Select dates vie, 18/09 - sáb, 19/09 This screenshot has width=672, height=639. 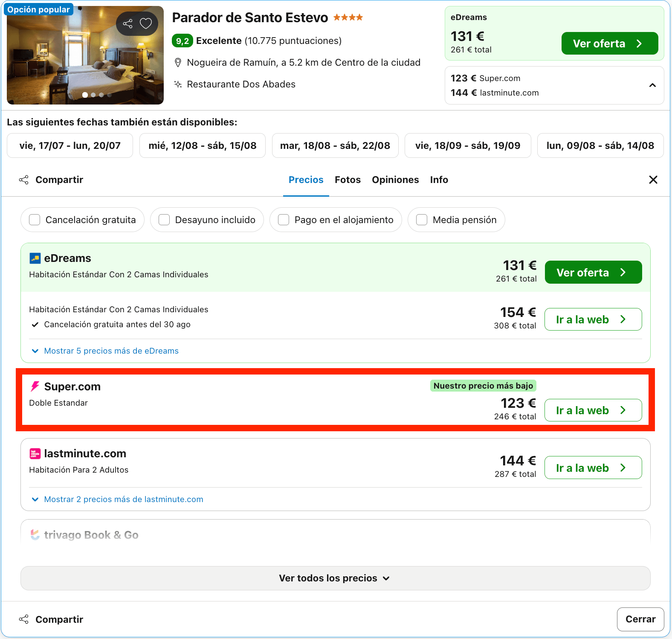[x=468, y=145]
